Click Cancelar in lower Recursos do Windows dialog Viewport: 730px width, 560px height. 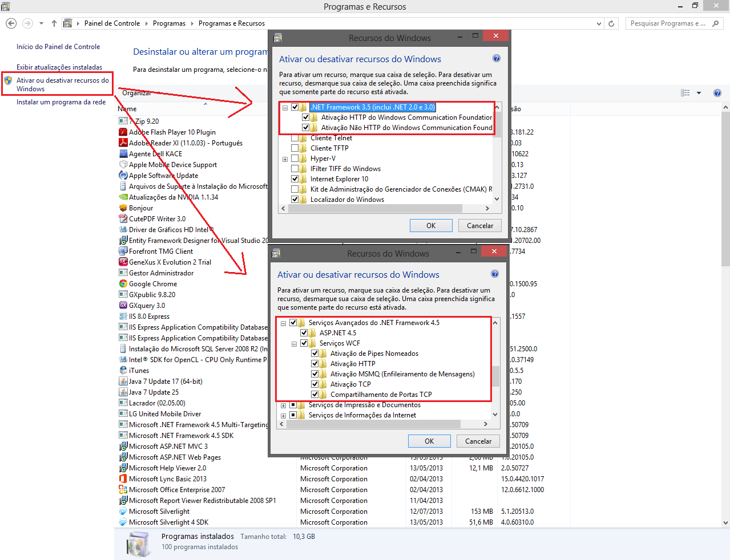(x=478, y=441)
